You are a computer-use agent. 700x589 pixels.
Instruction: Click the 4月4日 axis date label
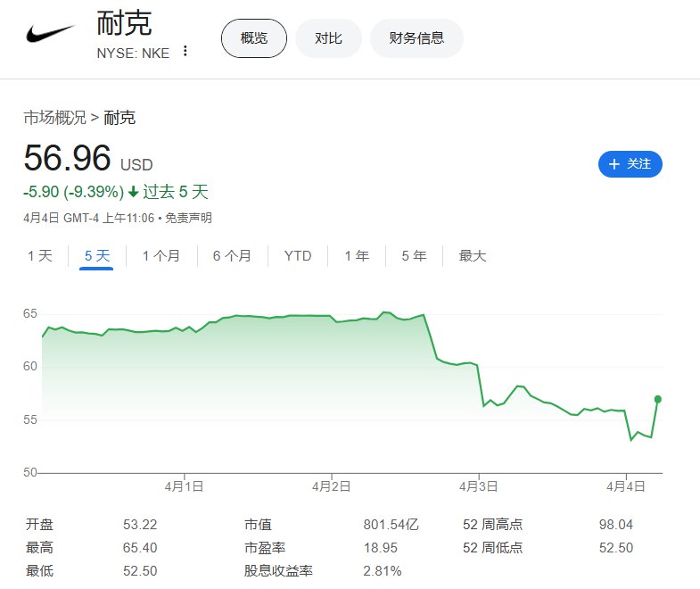[x=626, y=486]
